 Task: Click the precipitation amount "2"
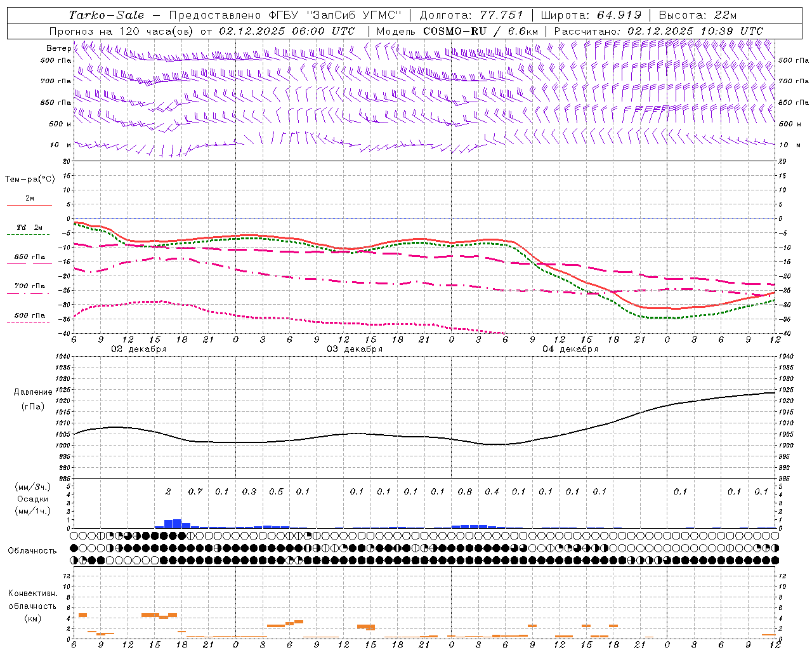168,491
